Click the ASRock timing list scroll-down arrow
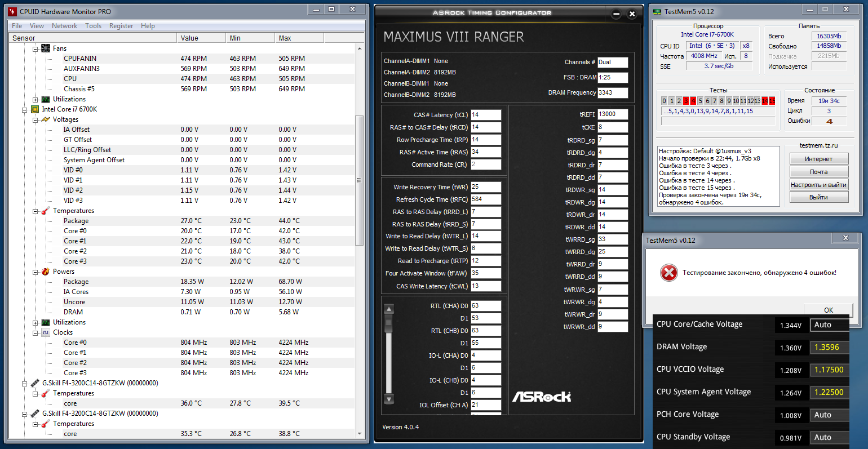Viewport: 868px width, 449px height. coord(388,399)
